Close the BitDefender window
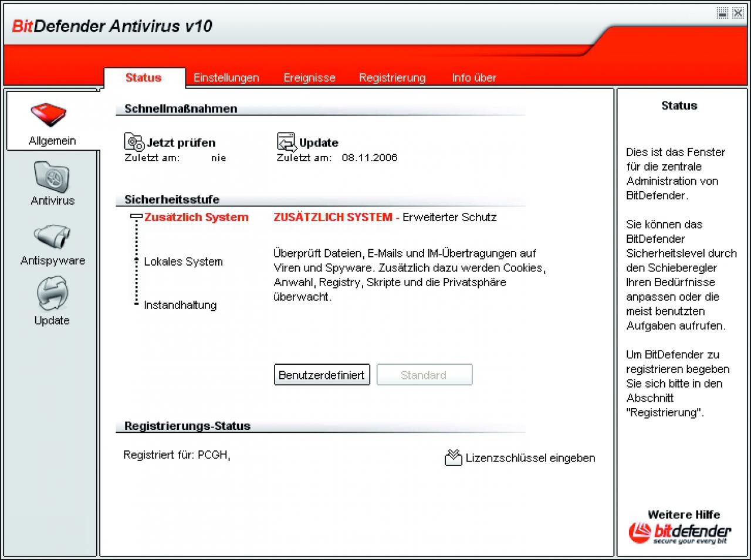Viewport: 751px width, 560px height. coord(738,13)
